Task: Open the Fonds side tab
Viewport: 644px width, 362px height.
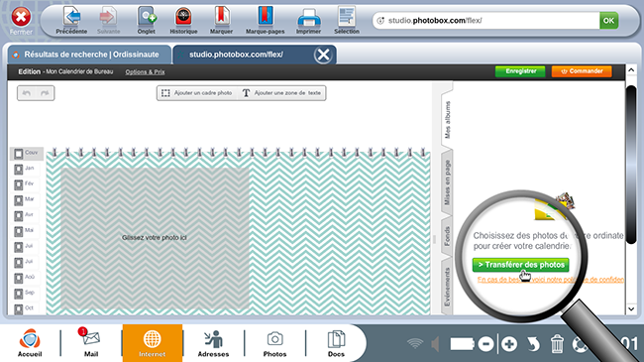Action: coord(447,236)
